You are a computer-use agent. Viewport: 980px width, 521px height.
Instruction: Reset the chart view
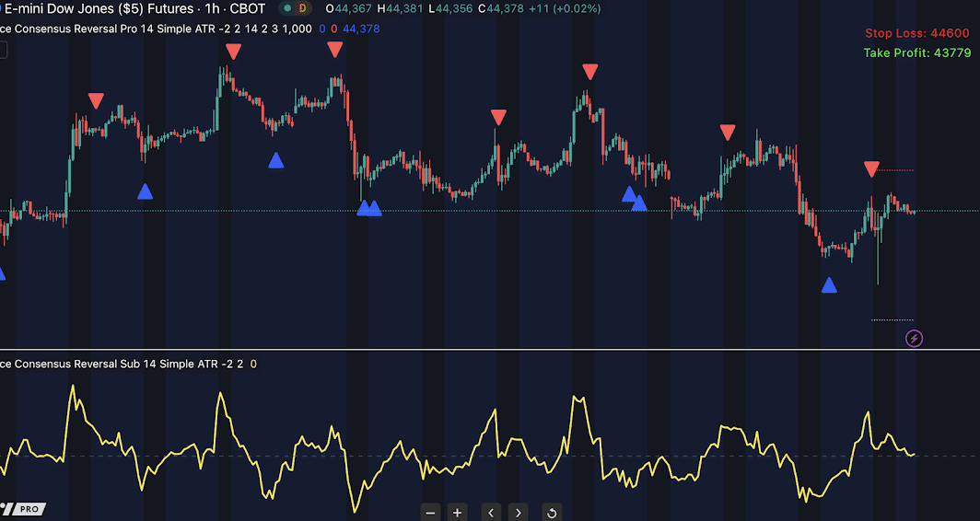click(x=552, y=513)
